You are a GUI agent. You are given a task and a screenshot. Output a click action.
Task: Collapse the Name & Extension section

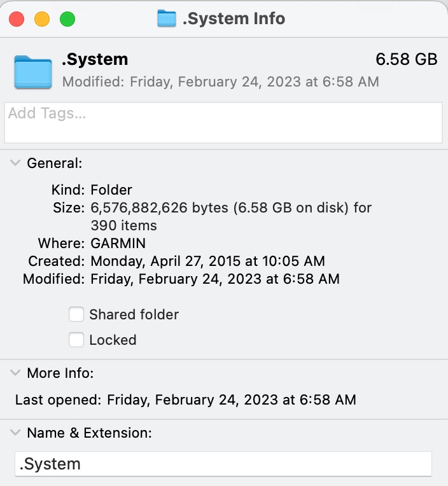[15, 433]
